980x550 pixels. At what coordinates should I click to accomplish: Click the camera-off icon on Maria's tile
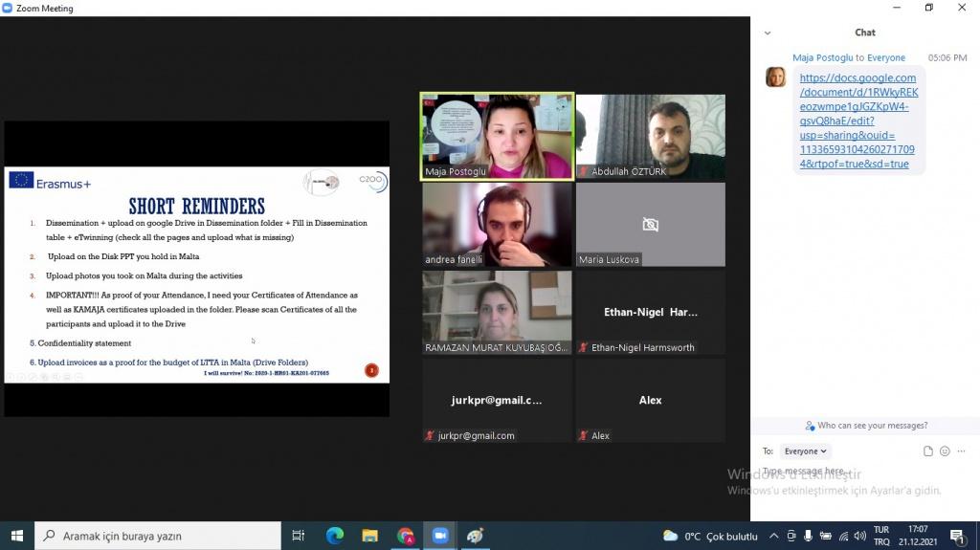[650, 225]
